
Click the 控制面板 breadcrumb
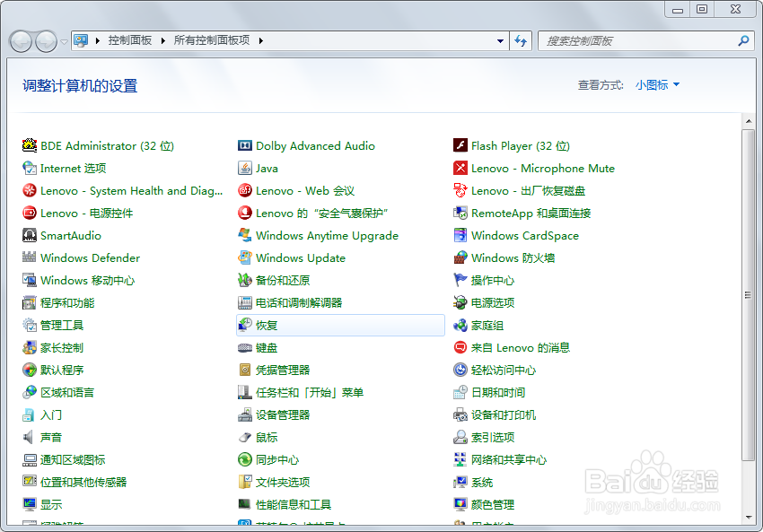click(x=130, y=40)
